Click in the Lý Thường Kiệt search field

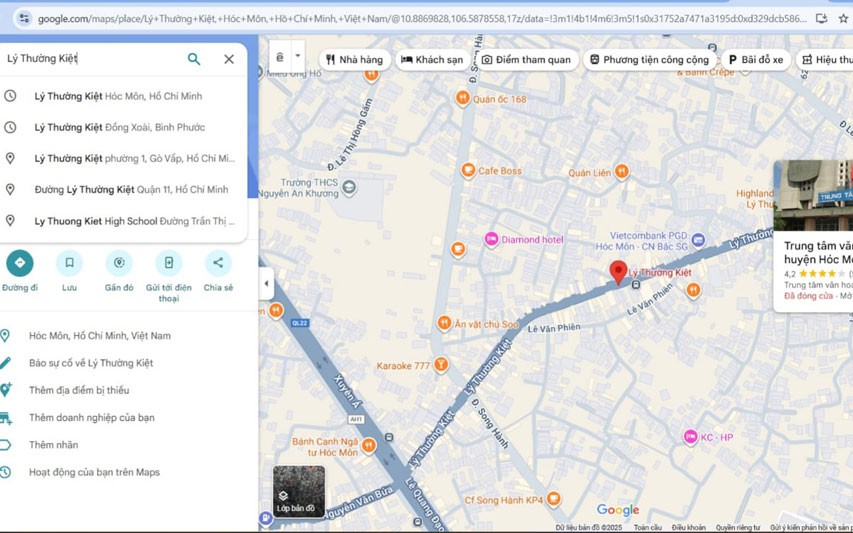click(92, 59)
